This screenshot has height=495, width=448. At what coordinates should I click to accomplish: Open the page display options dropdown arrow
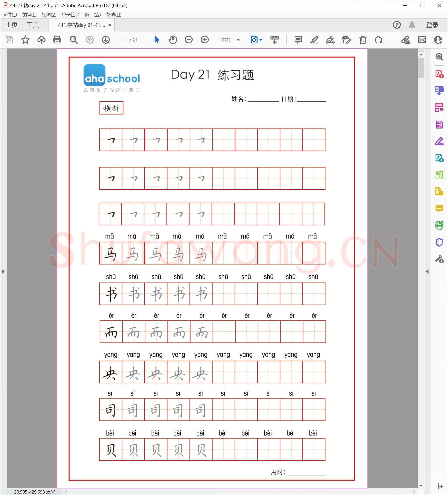coord(260,40)
